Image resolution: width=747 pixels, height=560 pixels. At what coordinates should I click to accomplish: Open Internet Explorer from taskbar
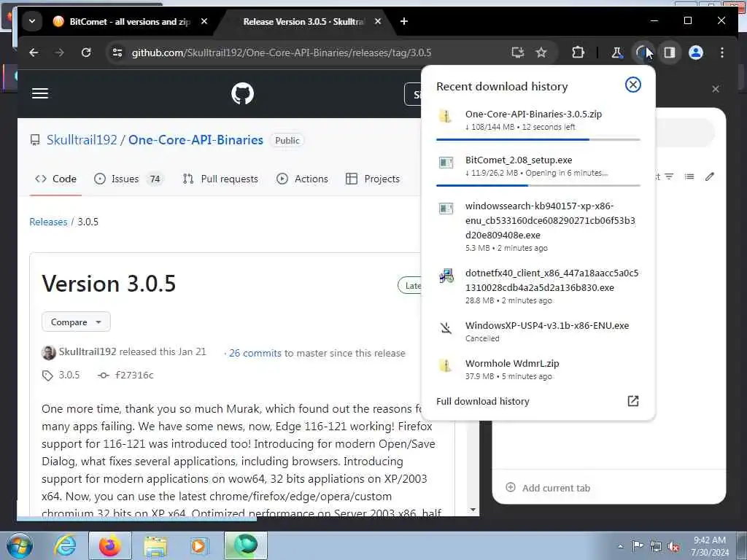(65, 545)
